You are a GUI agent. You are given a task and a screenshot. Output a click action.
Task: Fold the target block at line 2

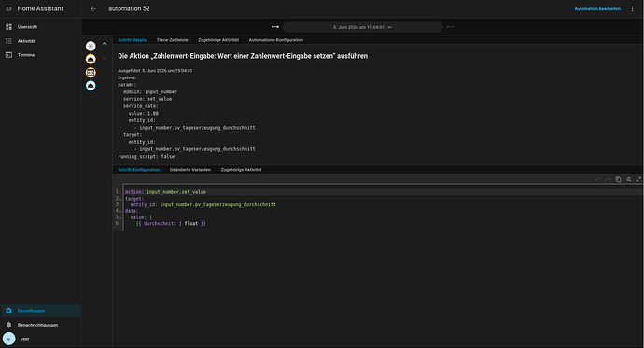(120, 199)
